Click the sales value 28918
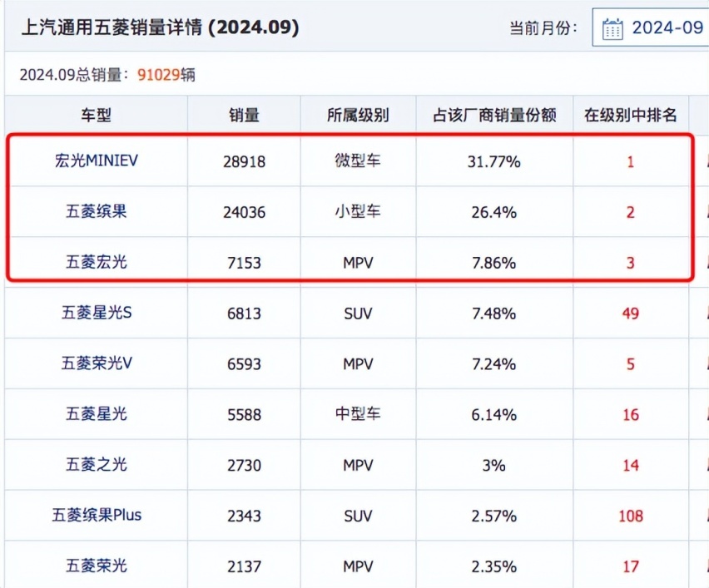Image resolution: width=709 pixels, height=588 pixels. pyautogui.click(x=244, y=162)
